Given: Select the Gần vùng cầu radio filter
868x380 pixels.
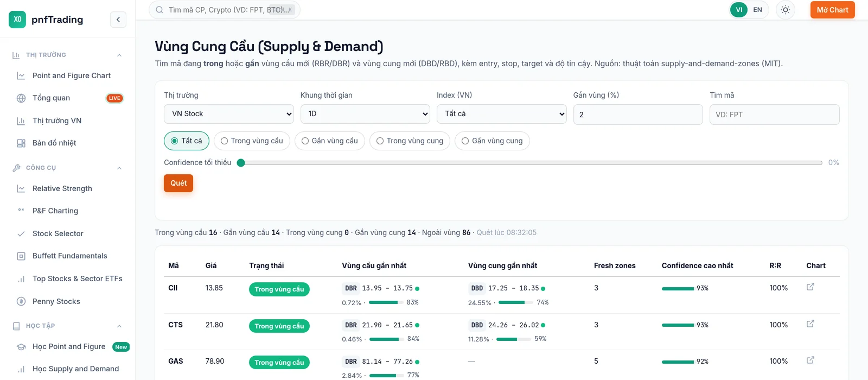Looking at the screenshot, I should click(x=330, y=141).
